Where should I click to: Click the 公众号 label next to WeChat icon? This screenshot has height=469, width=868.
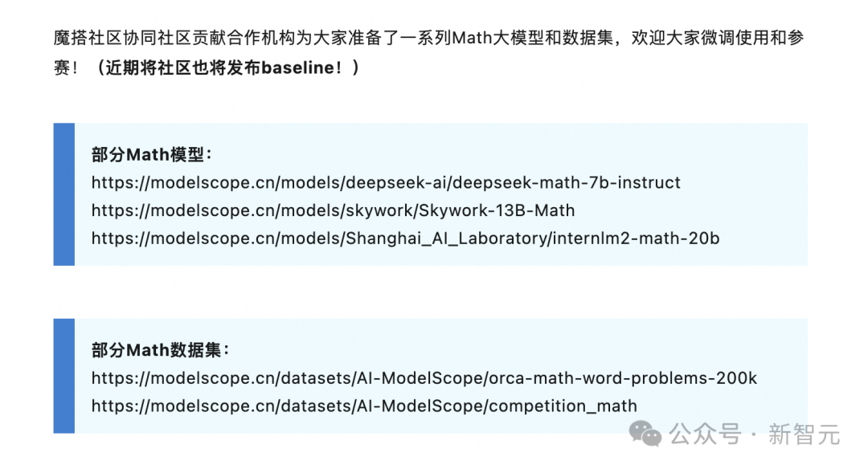705,434
